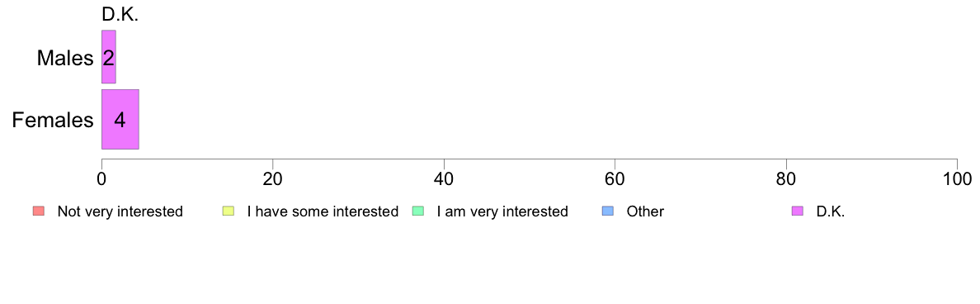Click the Females D.K. bar
This screenshot has width=980, height=304.
(120, 119)
